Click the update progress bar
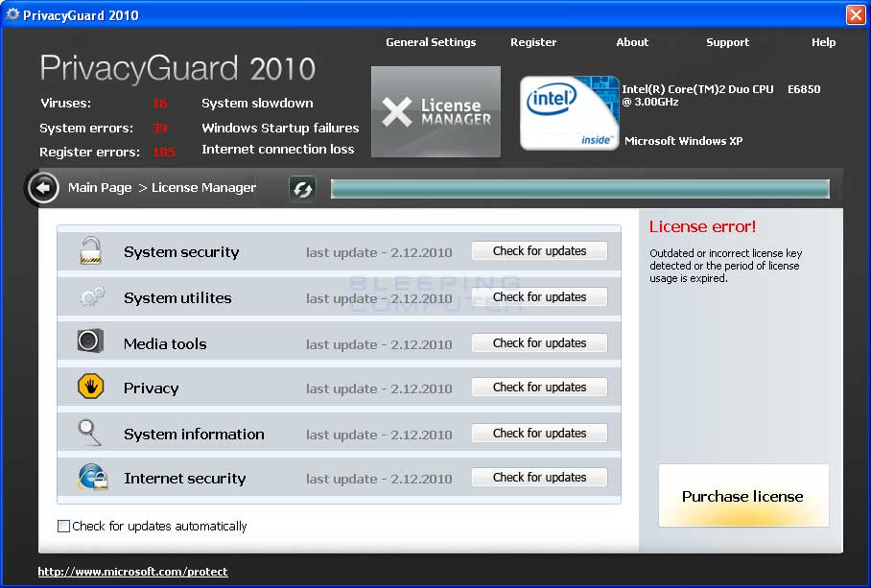This screenshot has height=588, width=871. pyautogui.click(x=579, y=189)
